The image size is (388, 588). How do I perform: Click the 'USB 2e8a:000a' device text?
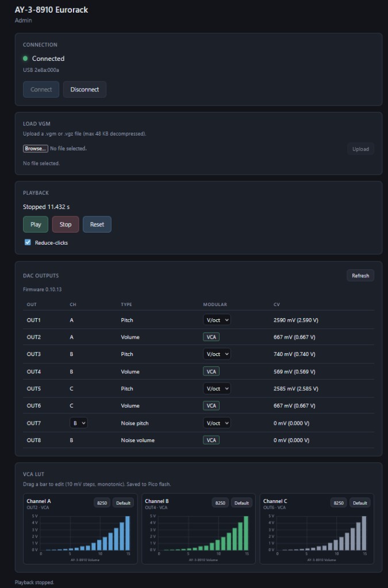tap(41, 69)
